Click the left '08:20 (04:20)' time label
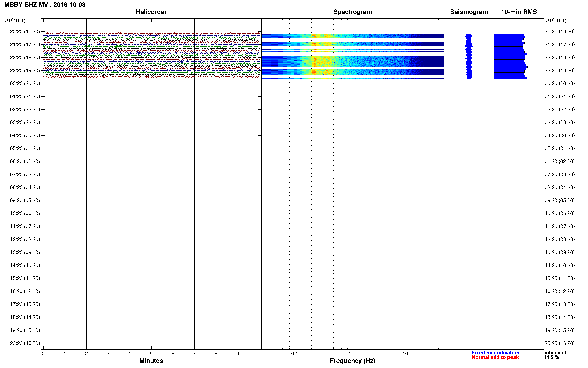588x368 pixels. point(25,187)
